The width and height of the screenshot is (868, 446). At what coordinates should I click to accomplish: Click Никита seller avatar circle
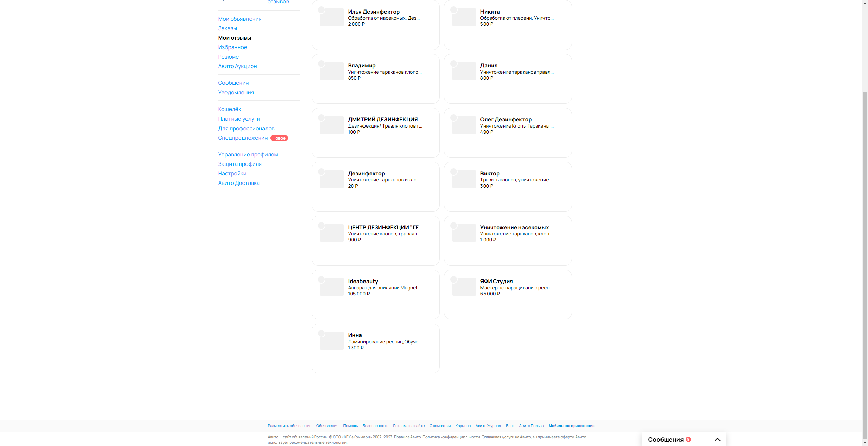454,10
